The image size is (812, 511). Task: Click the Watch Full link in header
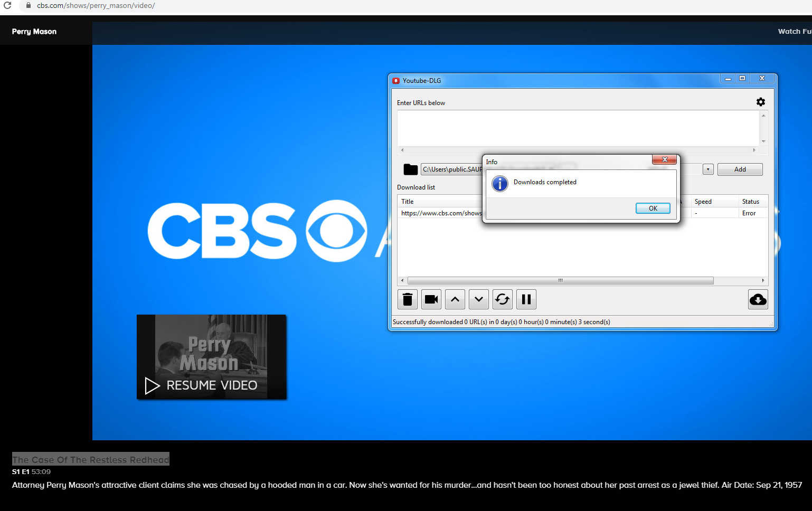(x=795, y=32)
